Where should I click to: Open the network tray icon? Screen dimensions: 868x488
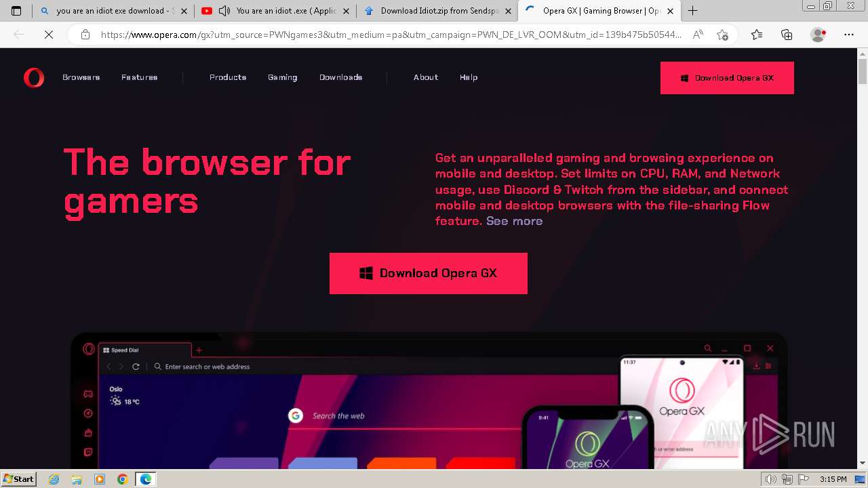click(x=787, y=479)
